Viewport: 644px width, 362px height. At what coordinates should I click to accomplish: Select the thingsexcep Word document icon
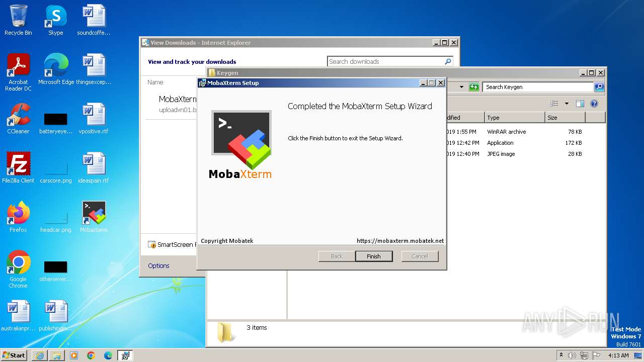coord(94,69)
